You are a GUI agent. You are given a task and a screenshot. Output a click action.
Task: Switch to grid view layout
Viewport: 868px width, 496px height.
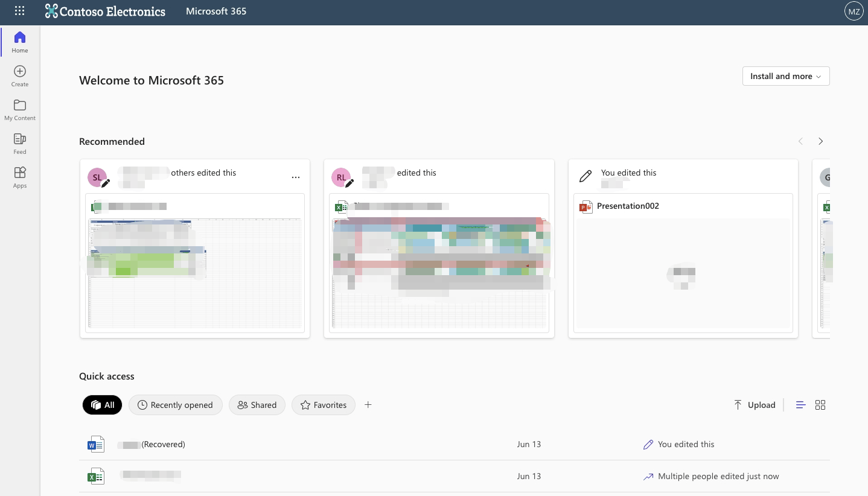(x=820, y=405)
